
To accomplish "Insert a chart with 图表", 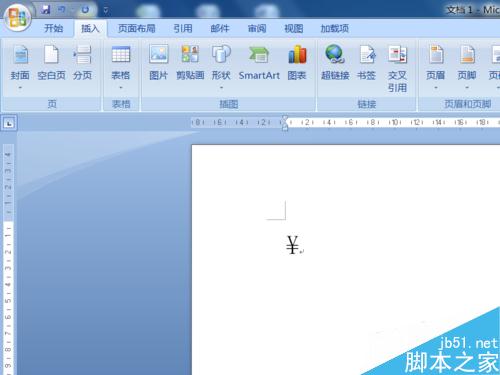I will pyautogui.click(x=297, y=63).
